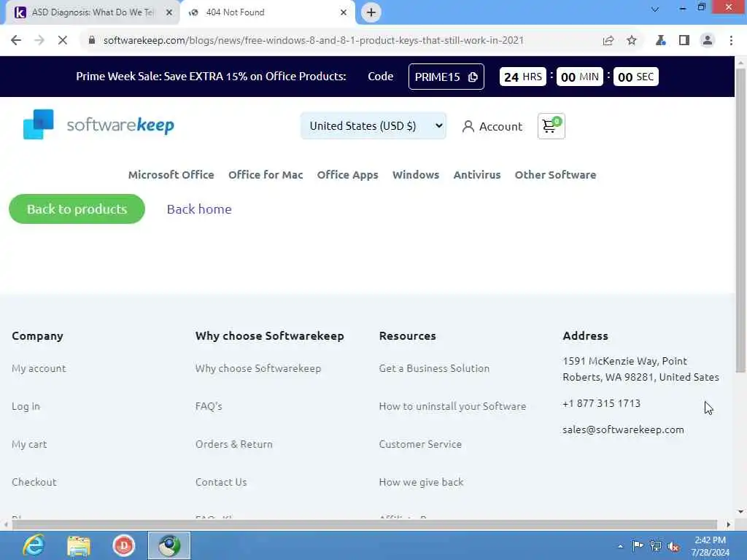
Task: Open How to uninstall your Software link
Action: pos(452,406)
